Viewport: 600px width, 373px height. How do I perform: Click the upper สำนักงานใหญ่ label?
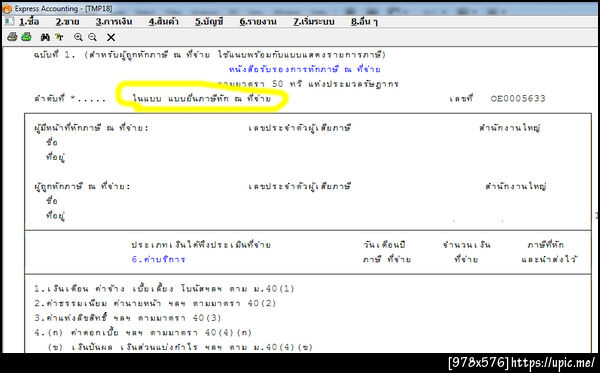click(509, 128)
